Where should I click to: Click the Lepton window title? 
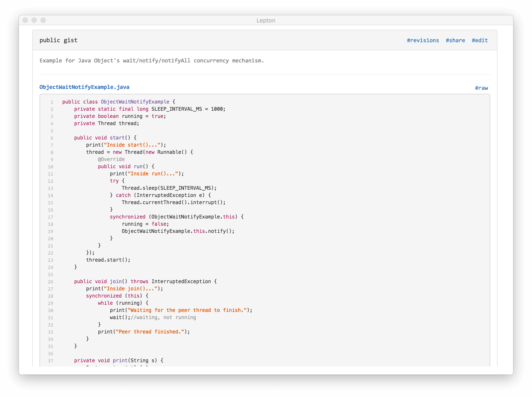tap(266, 20)
